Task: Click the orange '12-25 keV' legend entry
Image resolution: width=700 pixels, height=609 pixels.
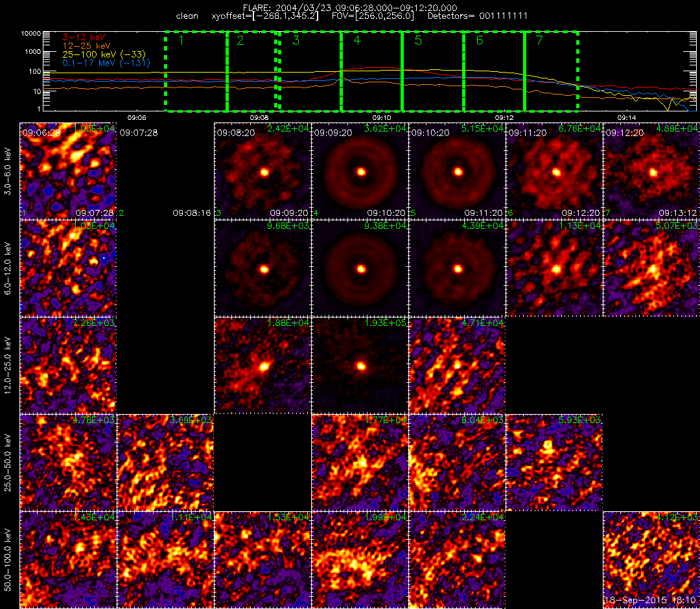Action: tap(86, 46)
